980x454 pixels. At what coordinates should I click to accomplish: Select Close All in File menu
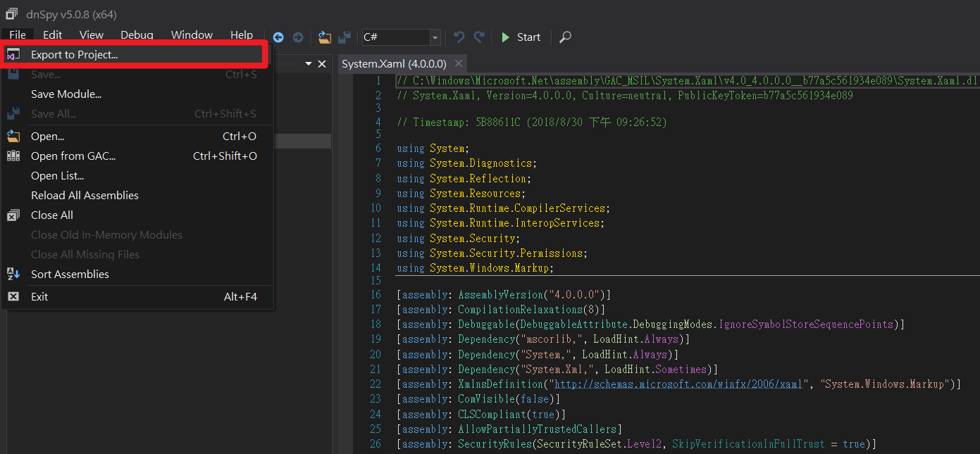[137, 215]
